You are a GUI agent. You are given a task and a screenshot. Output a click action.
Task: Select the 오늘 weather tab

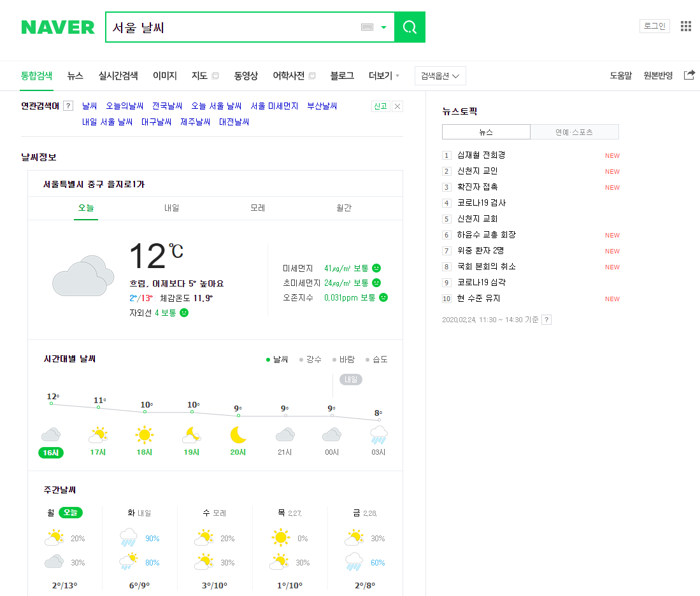86,208
